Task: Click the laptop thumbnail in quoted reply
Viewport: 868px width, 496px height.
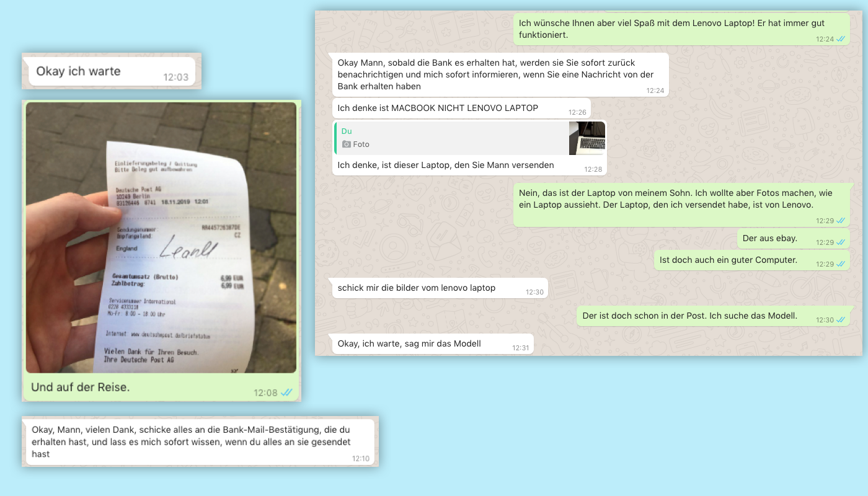Action: coord(587,138)
